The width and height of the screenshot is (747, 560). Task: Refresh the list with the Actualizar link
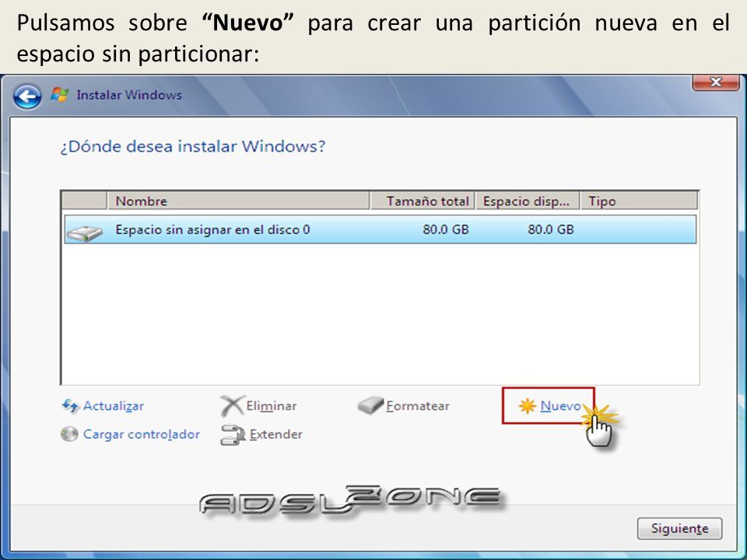114,406
